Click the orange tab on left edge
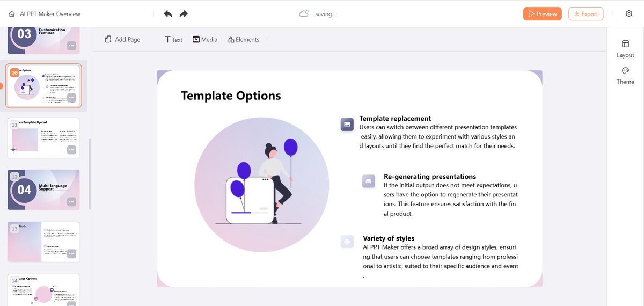The width and height of the screenshot is (644, 306). coord(1,86)
